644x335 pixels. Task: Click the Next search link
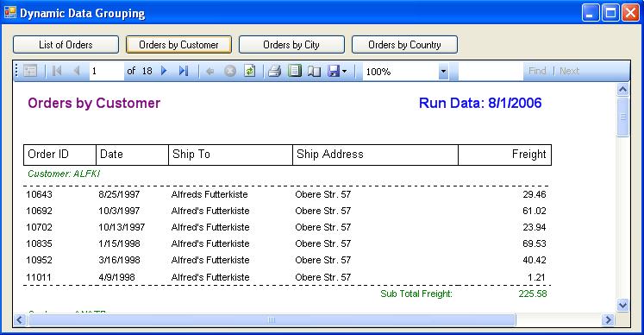pos(569,71)
